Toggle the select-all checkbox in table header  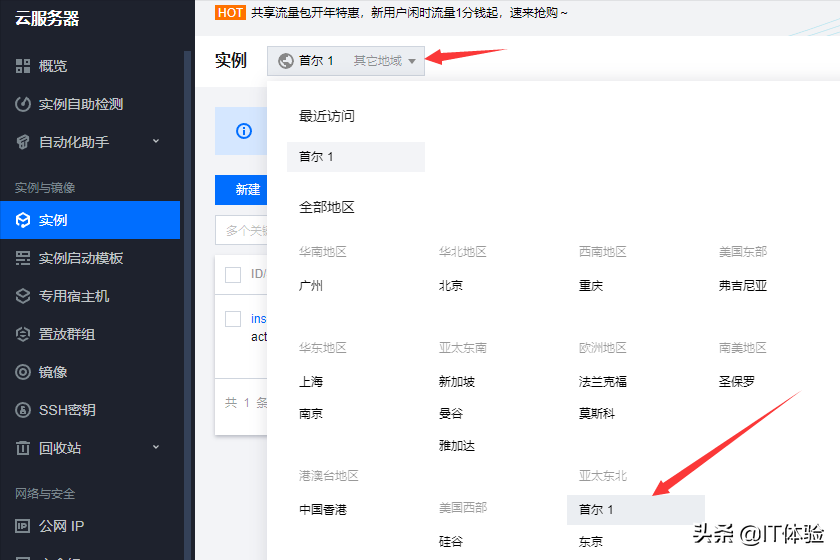tap(233, 274)
